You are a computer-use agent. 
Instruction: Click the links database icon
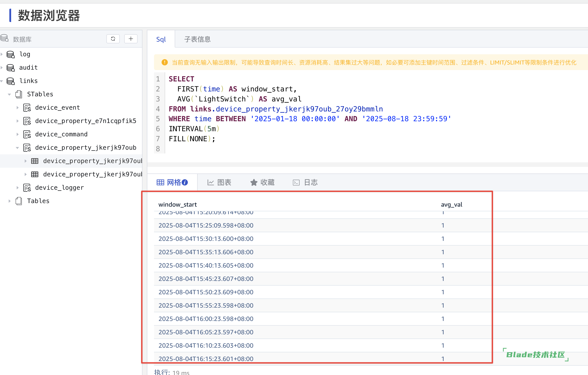(x=10, y=81)
